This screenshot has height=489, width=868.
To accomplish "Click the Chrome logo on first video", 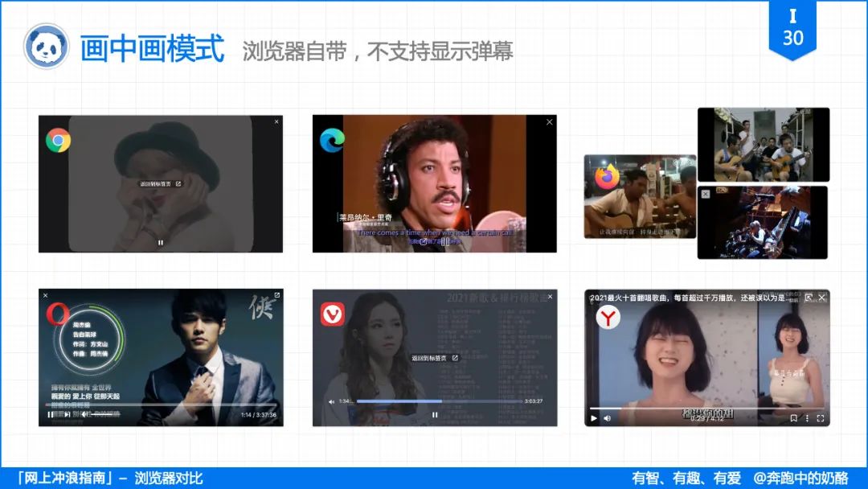I will [x=58, y=140].
